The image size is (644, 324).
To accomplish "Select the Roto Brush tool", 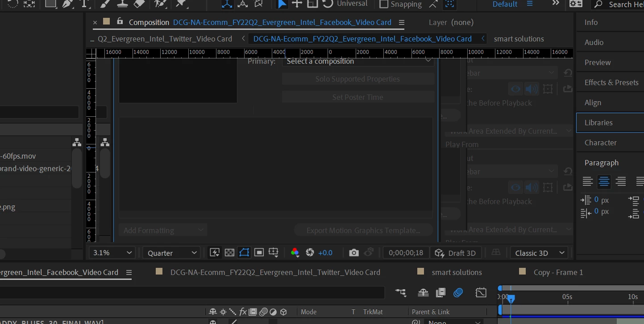I will click(x=160, y=4).
